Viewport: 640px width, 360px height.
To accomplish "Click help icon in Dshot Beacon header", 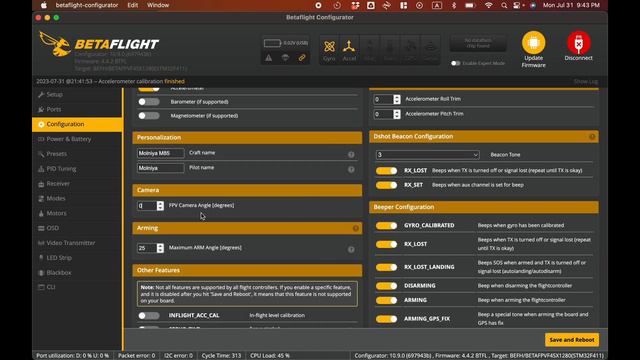I will [592, 137].
